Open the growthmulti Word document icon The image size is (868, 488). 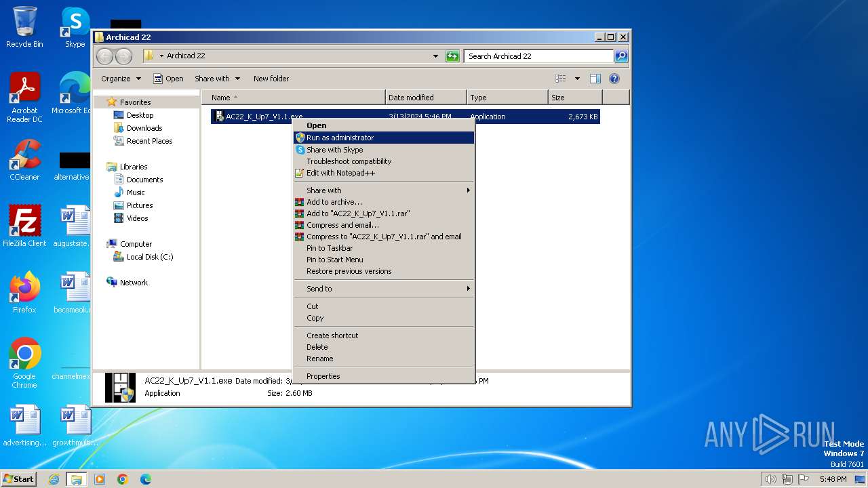pos(75,426)
